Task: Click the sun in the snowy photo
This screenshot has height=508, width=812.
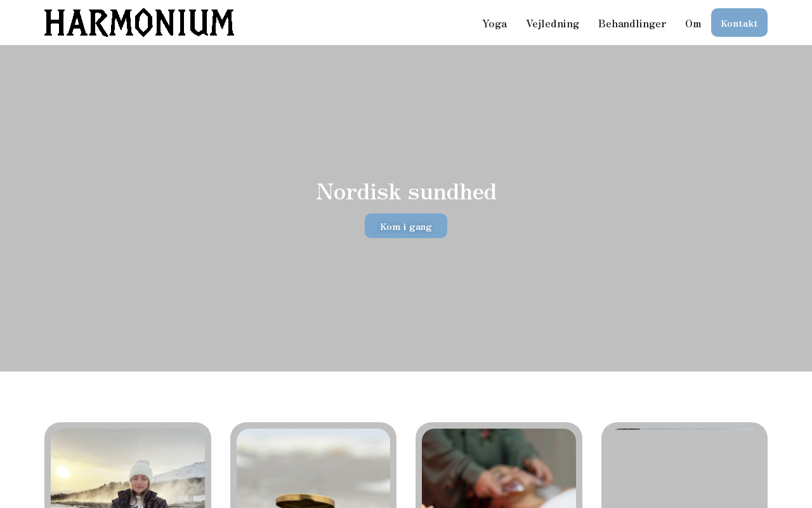Action: click(x=63, y=473)
